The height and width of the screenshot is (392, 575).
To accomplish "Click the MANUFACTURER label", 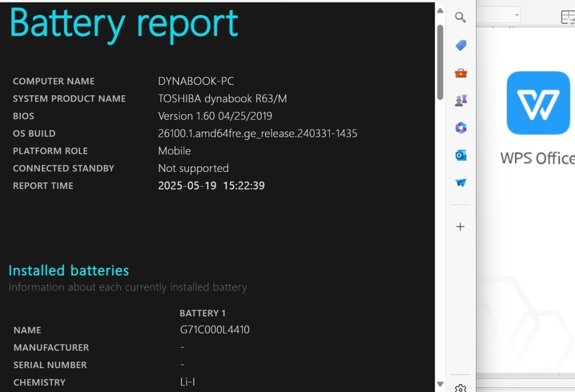I will [x=51, y=347].
